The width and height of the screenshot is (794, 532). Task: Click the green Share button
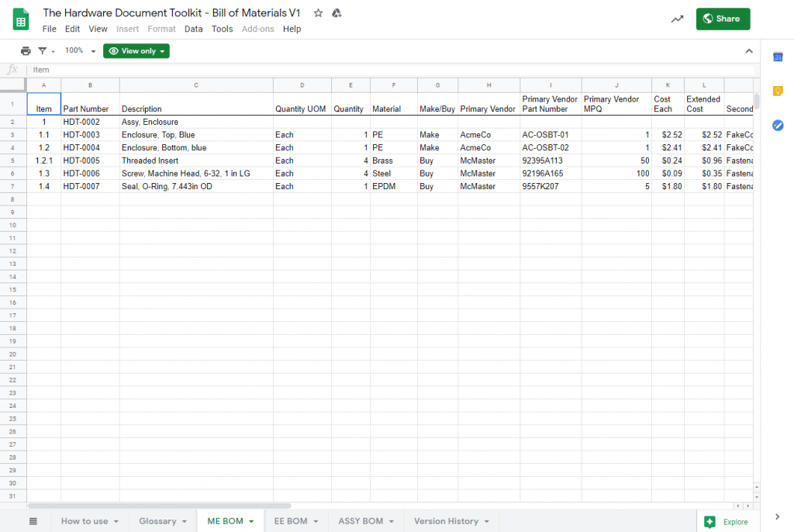(x=723, y=19)
